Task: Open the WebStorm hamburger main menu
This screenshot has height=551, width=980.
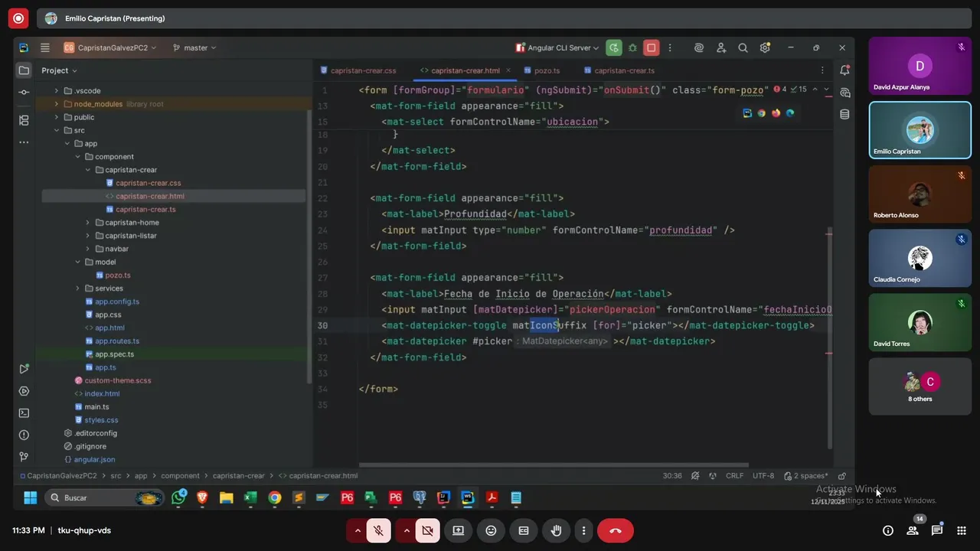Action: (x=45, y=47)
